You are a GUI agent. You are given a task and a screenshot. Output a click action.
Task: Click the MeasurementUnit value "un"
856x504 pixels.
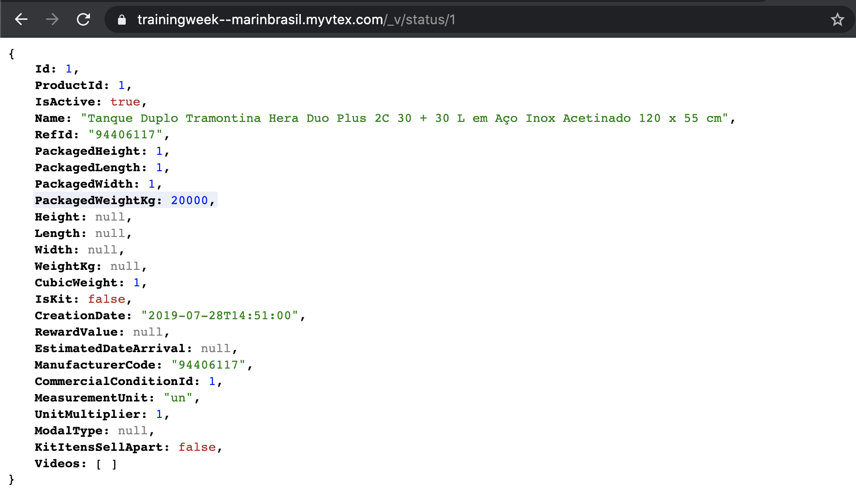[178, 398]
